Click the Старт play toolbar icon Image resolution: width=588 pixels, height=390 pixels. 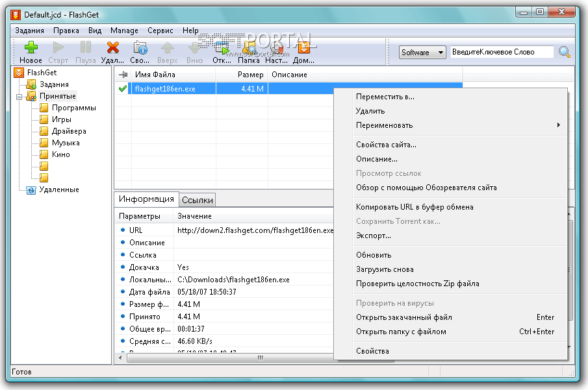pos(58,47)
